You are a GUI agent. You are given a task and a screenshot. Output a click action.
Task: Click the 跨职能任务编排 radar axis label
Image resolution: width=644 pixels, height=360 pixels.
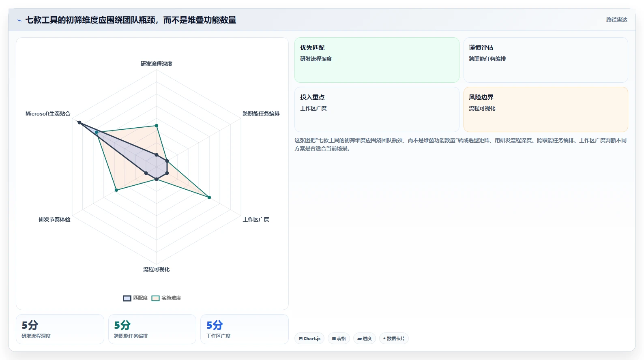261,114
